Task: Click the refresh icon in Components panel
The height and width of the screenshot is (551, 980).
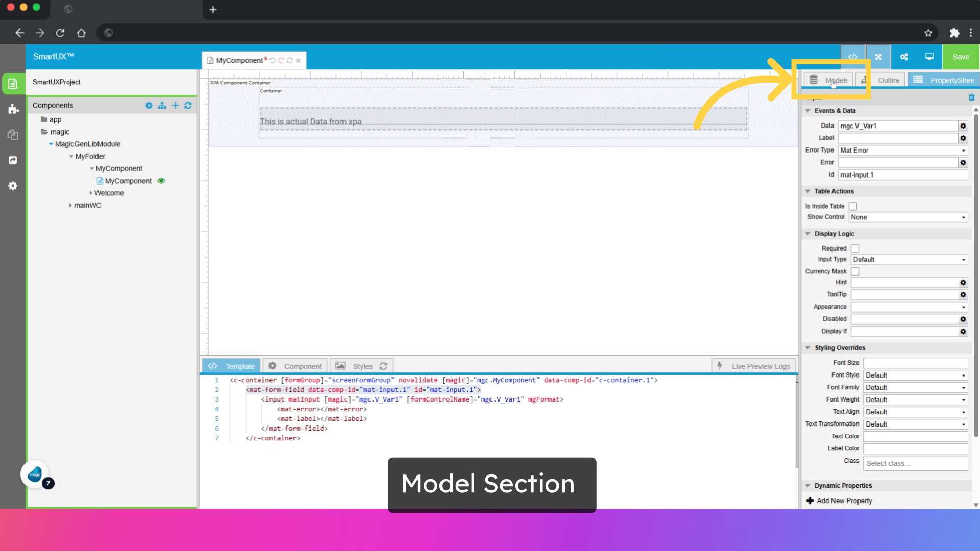Action: pos(188,105)
